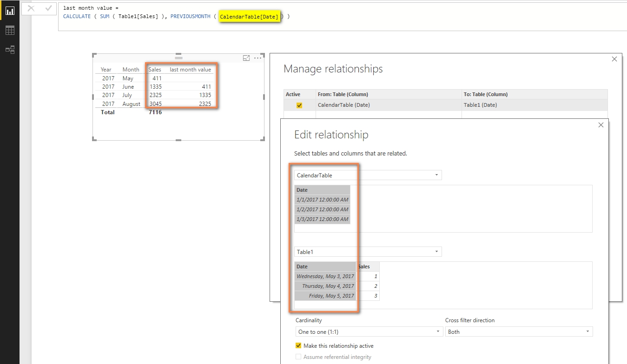Sort the visual by Year column header
This screenshot has height=364, width=627.
click(x=106, y=70)
